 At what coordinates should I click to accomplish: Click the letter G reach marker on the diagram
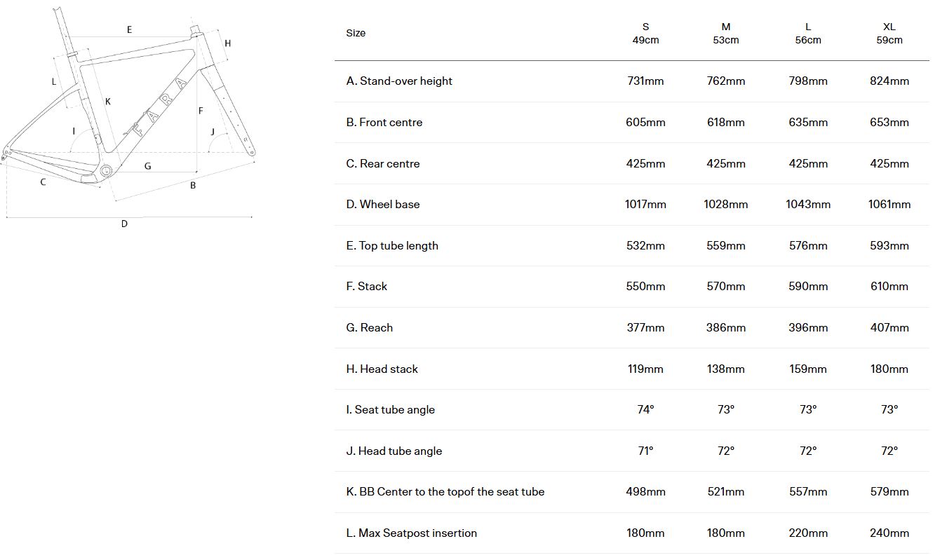(147, 166)
